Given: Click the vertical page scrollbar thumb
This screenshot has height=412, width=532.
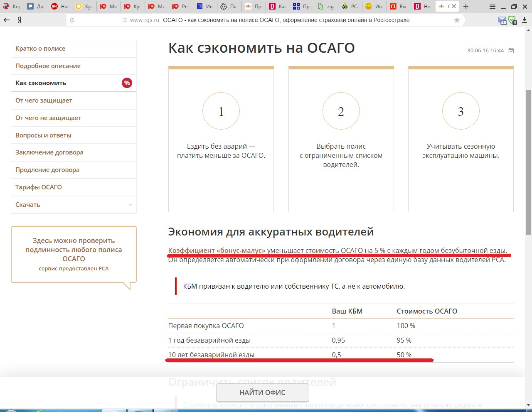Looking at the screenshot, I should click(528, 161).
